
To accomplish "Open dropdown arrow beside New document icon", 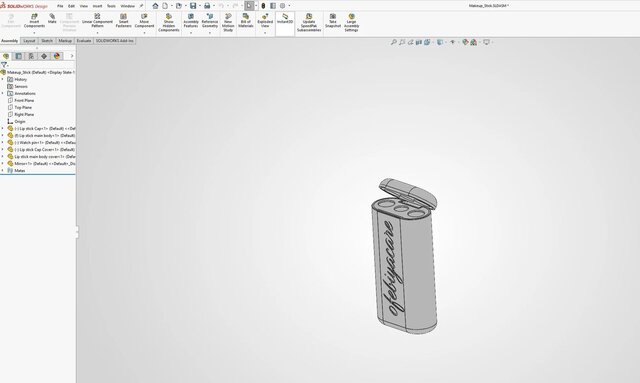I will [x=171, y=6].
